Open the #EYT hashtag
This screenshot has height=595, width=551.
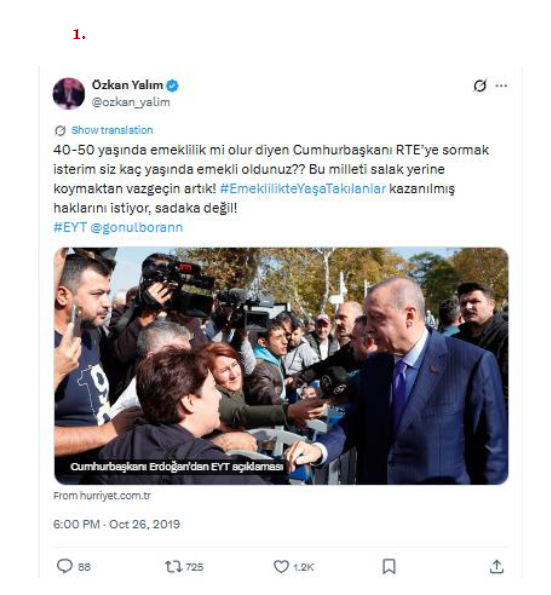[x=70, y=227]
